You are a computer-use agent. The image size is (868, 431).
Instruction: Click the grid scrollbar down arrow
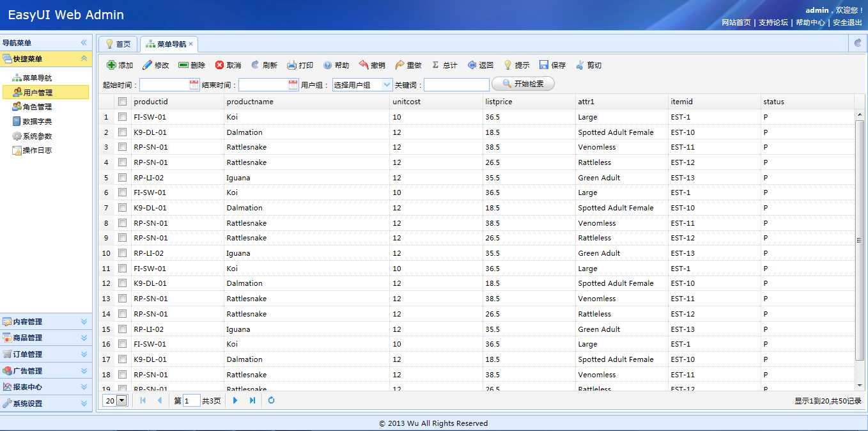859,386
